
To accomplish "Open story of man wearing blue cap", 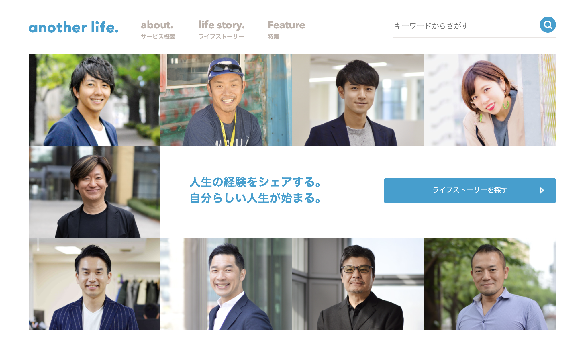I will click(226, 100).
